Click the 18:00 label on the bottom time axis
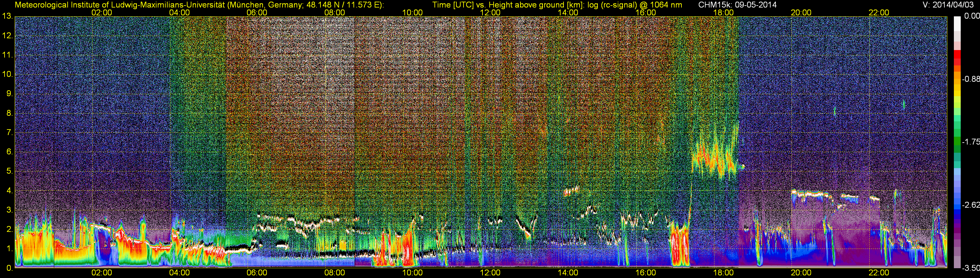Screen dimensions: 980x278 point(723,273)
